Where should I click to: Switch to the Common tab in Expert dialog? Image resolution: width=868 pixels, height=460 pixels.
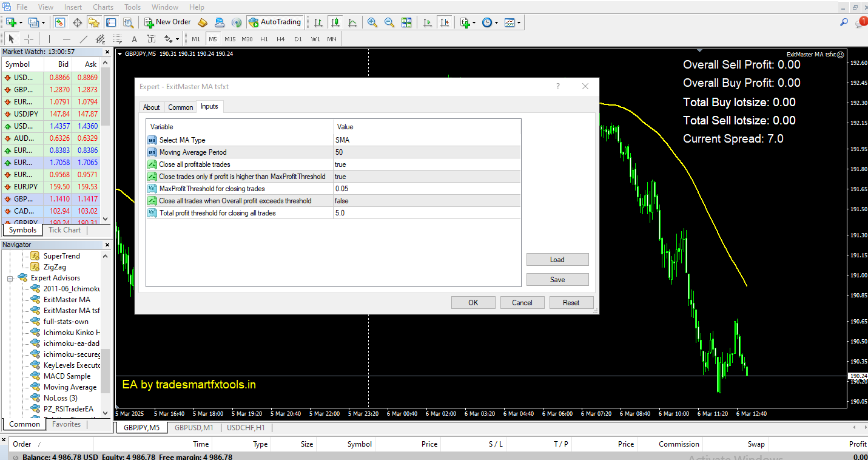[181, 107]
